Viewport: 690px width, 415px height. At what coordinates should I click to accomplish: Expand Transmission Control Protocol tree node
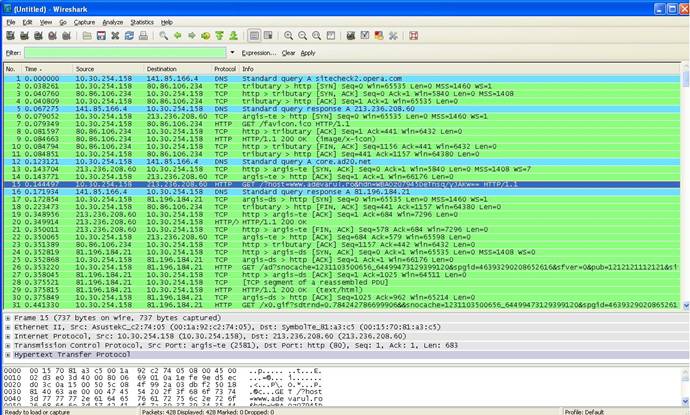[x=8, y=345]
